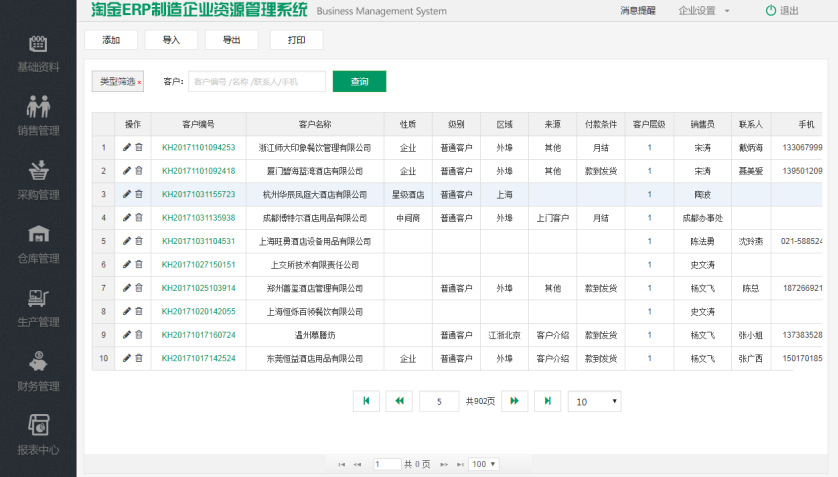Open the page size dropdown showing 10

[x=594, y=401]
